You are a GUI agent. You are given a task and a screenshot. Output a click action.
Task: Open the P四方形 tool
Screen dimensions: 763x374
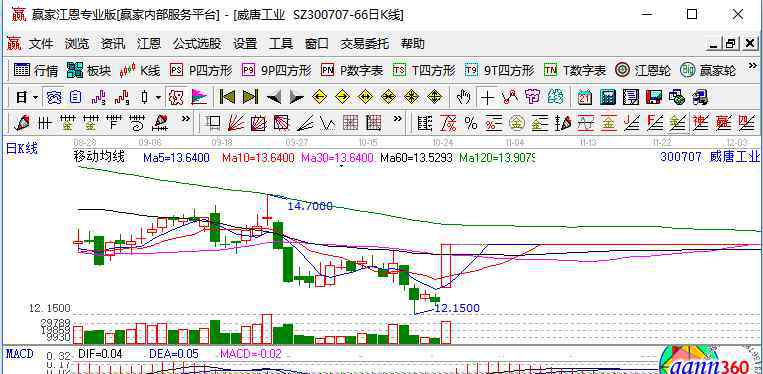pos(200,71)
